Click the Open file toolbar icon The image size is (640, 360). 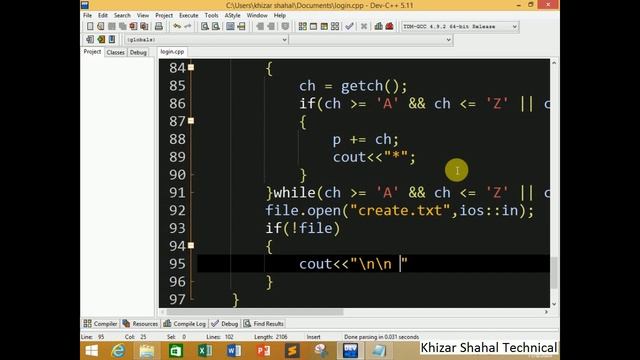(101, 27)
